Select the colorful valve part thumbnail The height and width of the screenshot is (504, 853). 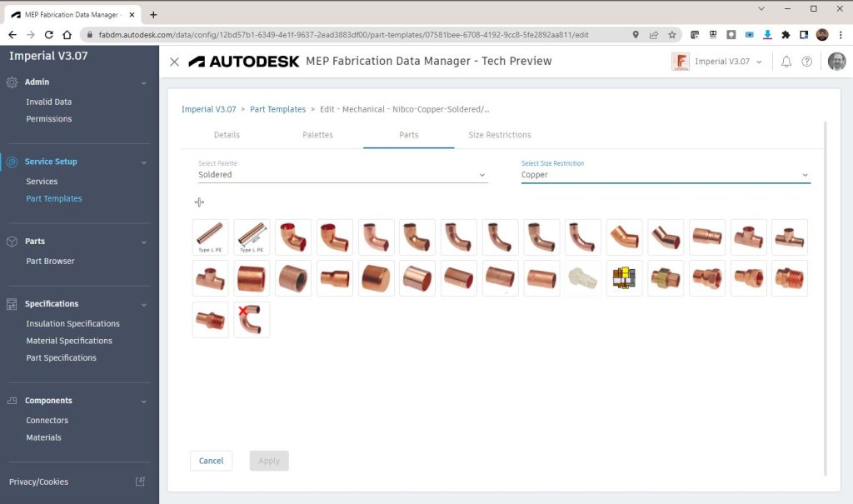pos(624,278)
